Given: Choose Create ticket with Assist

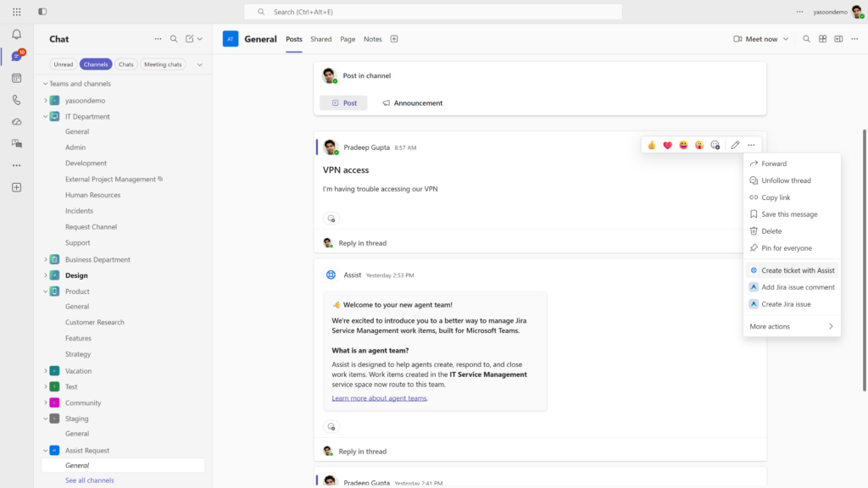Looking at the screenshot, I should tap(792, 270).
